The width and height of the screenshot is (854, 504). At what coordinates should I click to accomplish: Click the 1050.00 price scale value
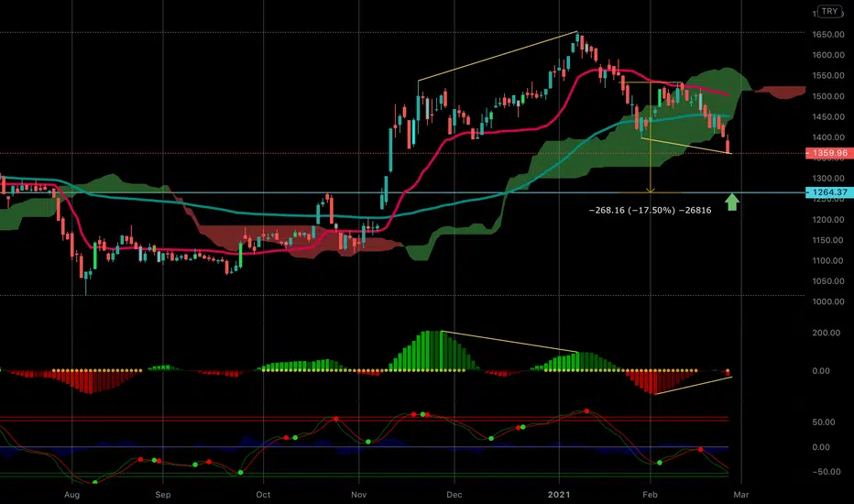pos(828,281)
